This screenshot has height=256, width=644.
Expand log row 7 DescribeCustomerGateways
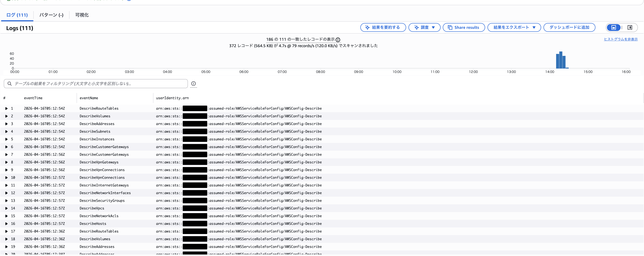pyautogui.click(x=7, y=154)
